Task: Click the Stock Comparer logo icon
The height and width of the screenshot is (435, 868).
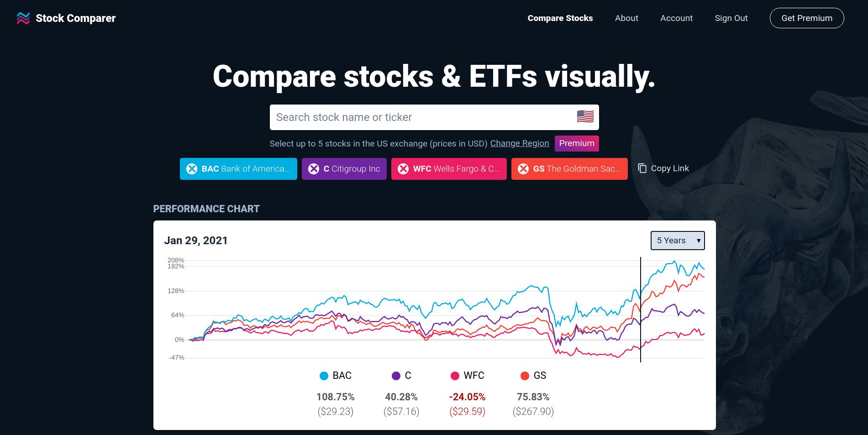Action: (x=23, y=18)
